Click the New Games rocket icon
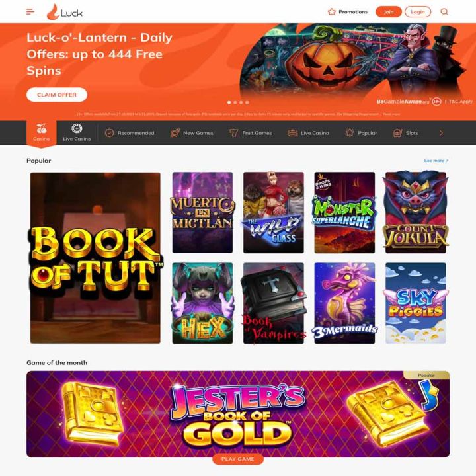476x476 pixels. [x=175, y=133]
